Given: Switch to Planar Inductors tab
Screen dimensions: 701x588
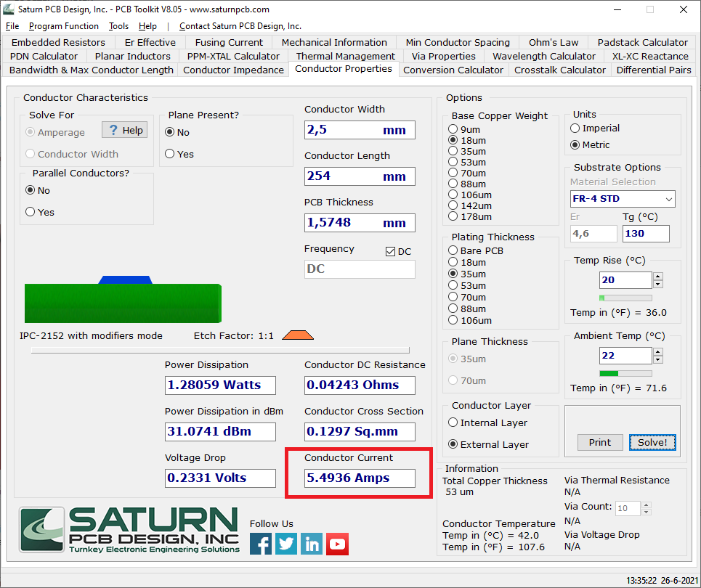Looking at the screenshot, I should [x=133, y=57].
